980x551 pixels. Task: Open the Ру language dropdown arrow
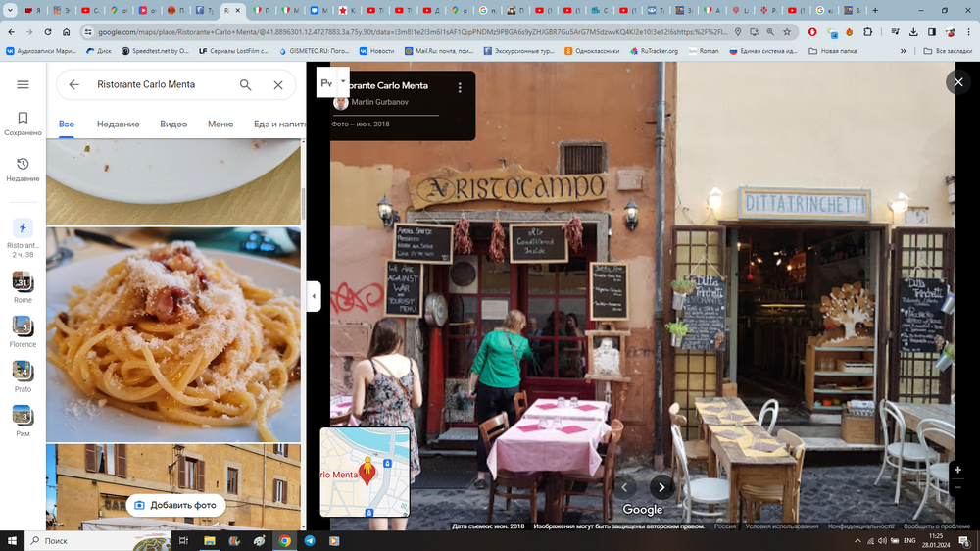click(342, 82)
